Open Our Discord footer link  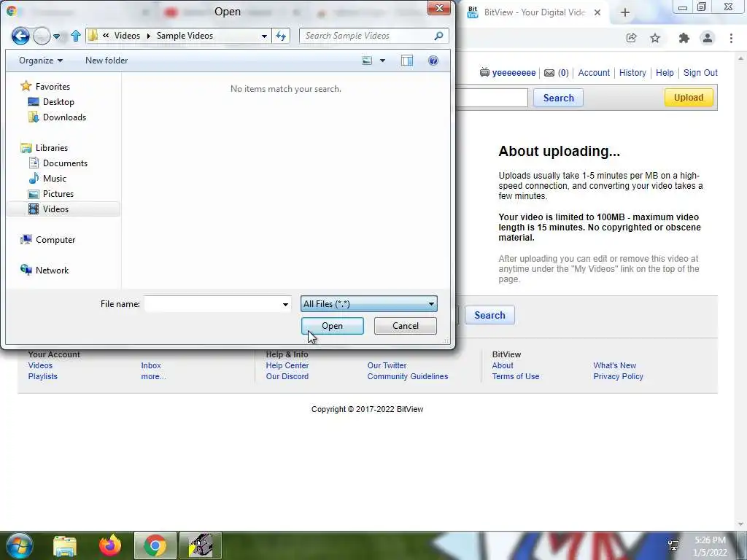[x=287, y=377]
